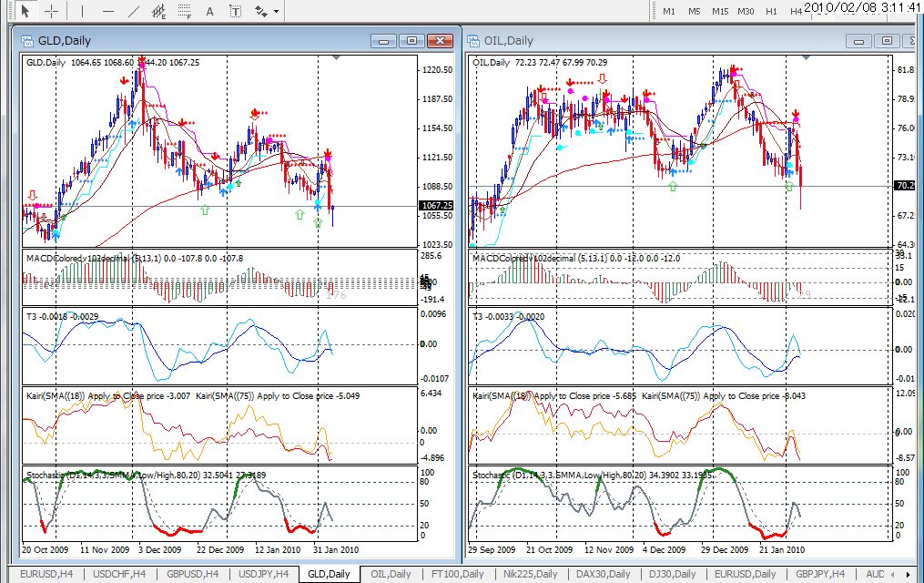
Task: Choose the Horizontal Line drawing tool
Action: pyautogui.click(x=107, y=11)
